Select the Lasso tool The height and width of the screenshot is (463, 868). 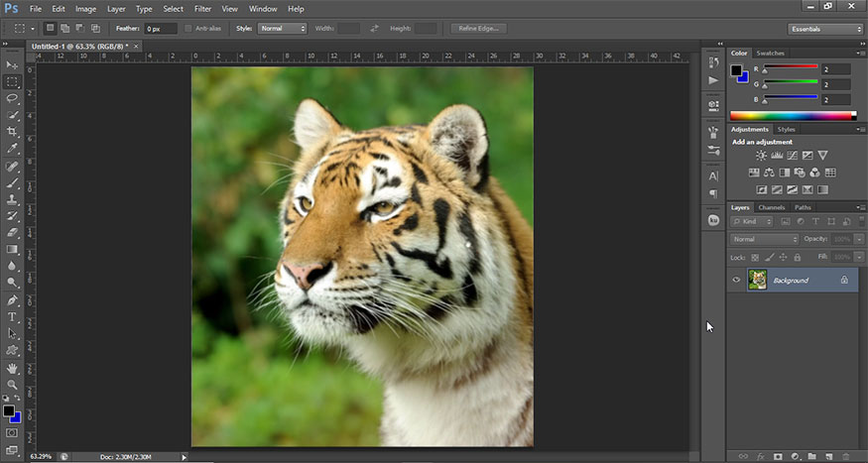(x=12, y=98)
